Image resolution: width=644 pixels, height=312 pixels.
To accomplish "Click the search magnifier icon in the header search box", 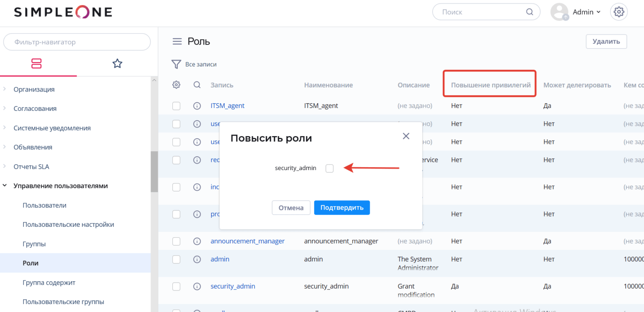I will coord(530,12).
